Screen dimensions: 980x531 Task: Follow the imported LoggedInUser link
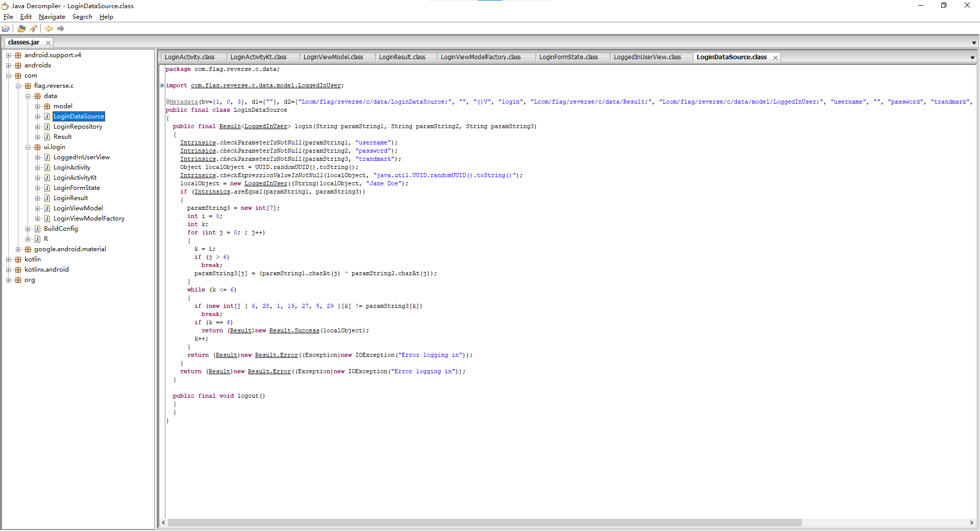coord(266,86)
